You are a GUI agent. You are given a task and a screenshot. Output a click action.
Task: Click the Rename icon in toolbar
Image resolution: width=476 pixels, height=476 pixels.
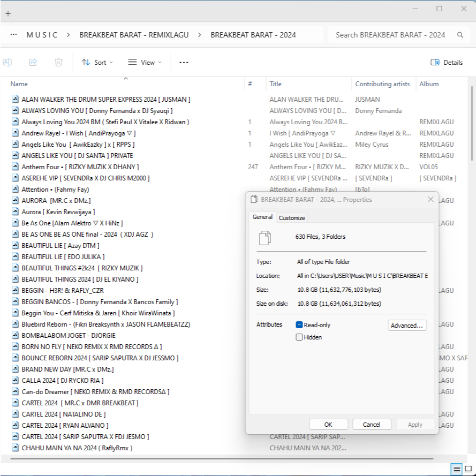coord(7,62)
